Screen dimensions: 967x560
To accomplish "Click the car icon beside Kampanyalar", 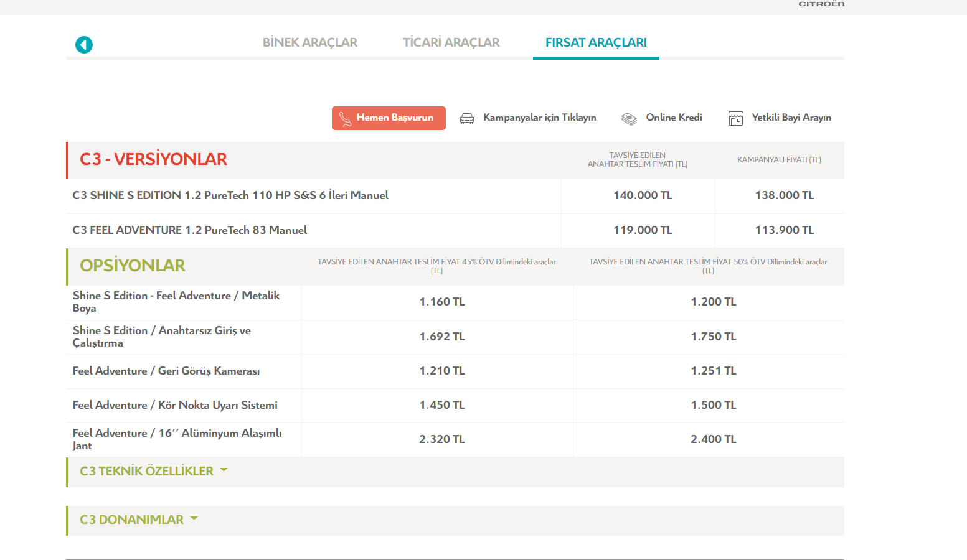I will point(467,118).
